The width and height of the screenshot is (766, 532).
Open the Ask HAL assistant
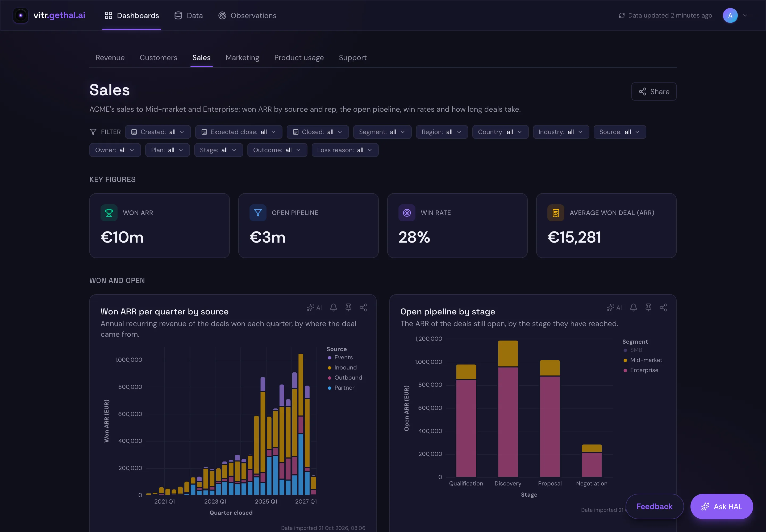[721, 506]
